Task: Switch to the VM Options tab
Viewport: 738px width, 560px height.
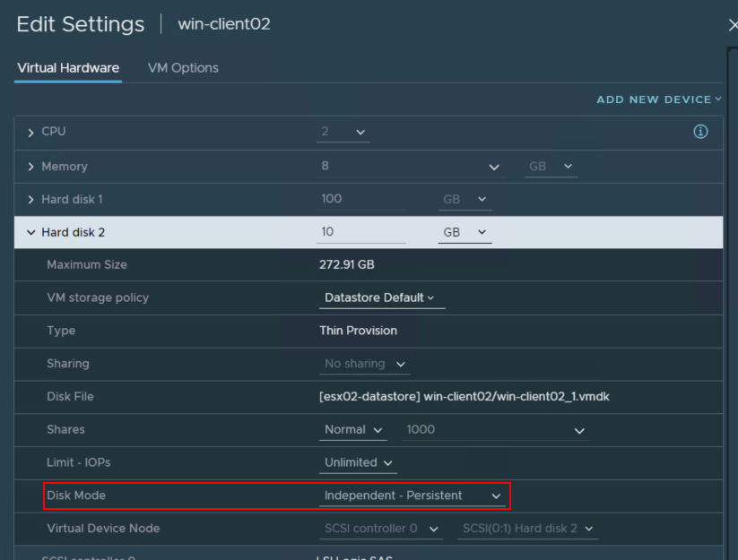Action: click(x=182, y=67)
